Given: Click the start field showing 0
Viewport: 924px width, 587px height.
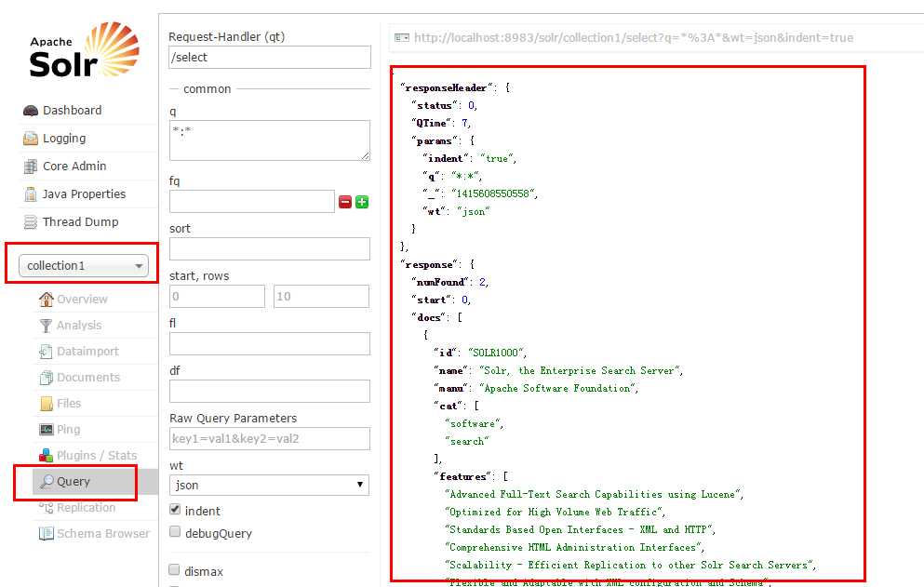Looking at the screenshot, I should pyautogui.click(x=217, y=297).
